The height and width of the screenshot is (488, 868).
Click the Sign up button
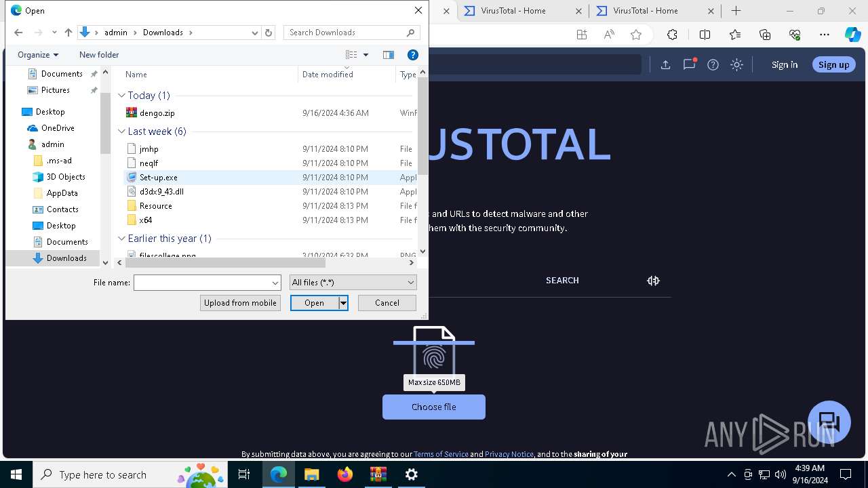coord(834,65)
